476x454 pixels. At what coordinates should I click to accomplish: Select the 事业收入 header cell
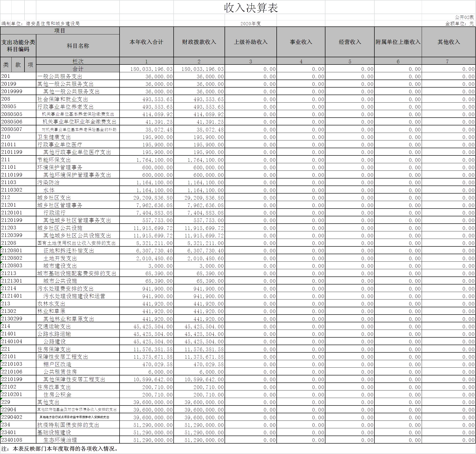301,42
